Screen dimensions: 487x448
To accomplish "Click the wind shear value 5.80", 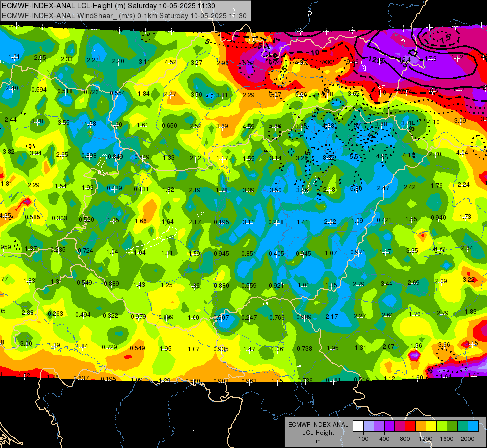I will [x=356, y=188].
